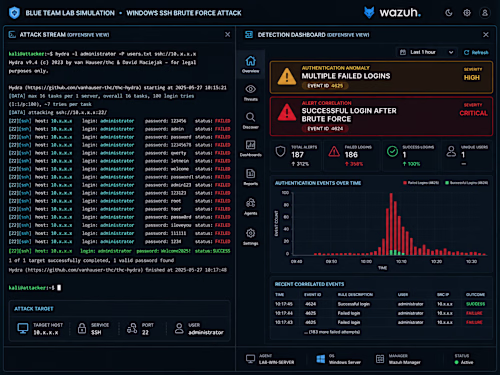The width and height of the screenshot is (500, 375).
Task: Close the Detection Dashboard panel
Action: point(486,34)
